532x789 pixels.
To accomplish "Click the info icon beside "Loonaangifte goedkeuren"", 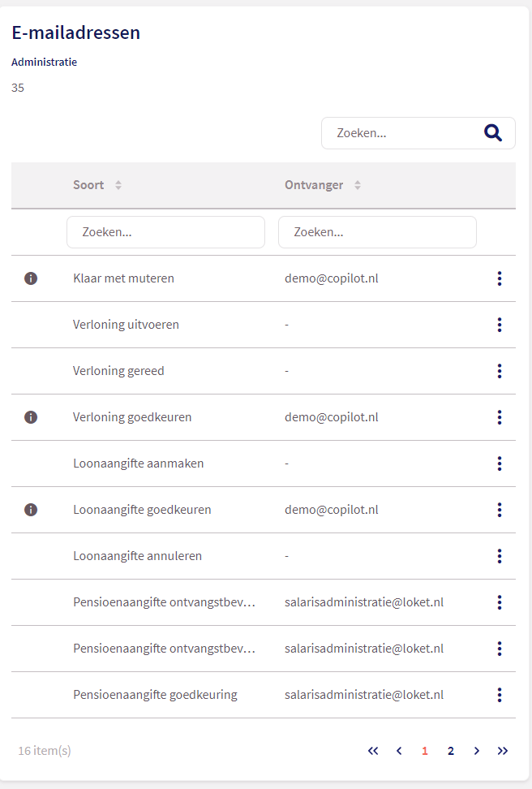I will pyautogui.click(x=31, y=510).
